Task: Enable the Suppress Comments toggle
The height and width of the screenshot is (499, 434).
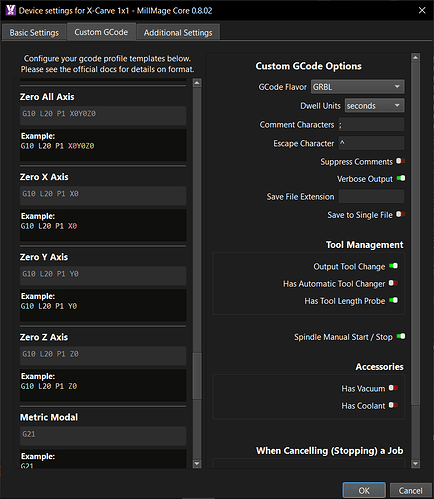Action: 400,161
